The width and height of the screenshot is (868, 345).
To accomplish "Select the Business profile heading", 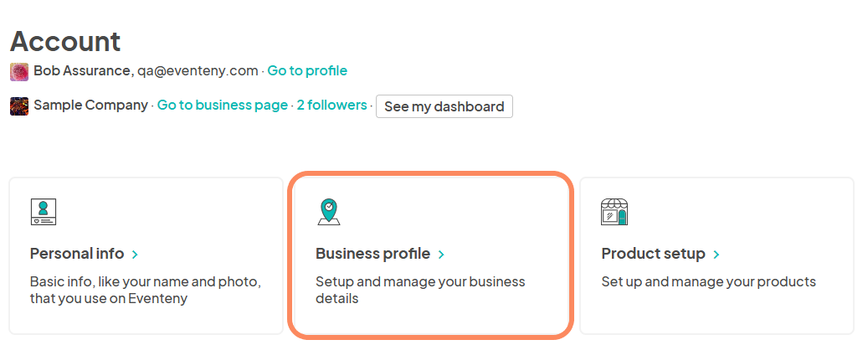I will (x=372, y=254).
